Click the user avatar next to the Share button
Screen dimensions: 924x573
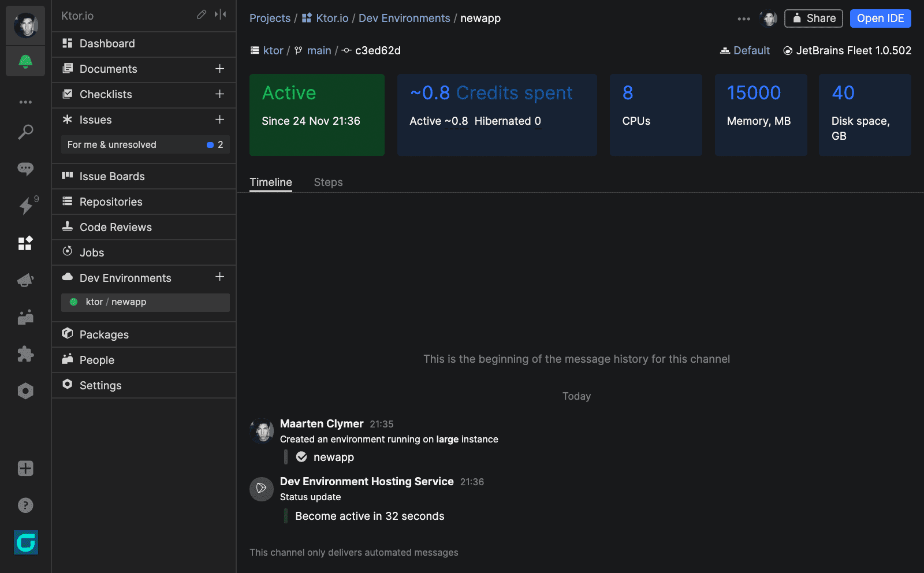[769, 18]
